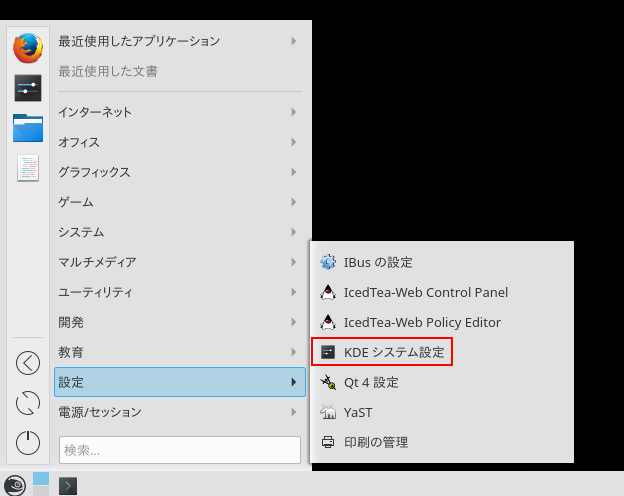The height and width of the screenshot is (496, 624).
Task: Expand the マルチメディア submenu arrow
Action: (294, 262)
